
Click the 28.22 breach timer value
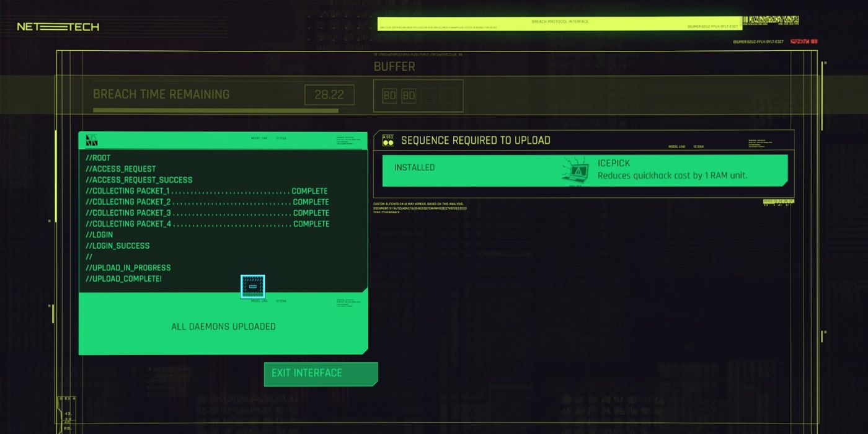pos(329,95)
